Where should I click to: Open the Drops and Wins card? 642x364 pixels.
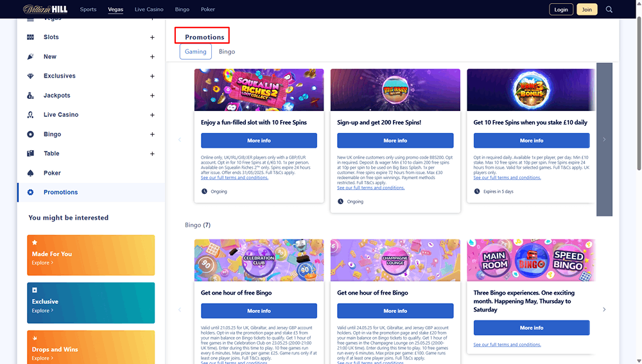coord(91,347)
